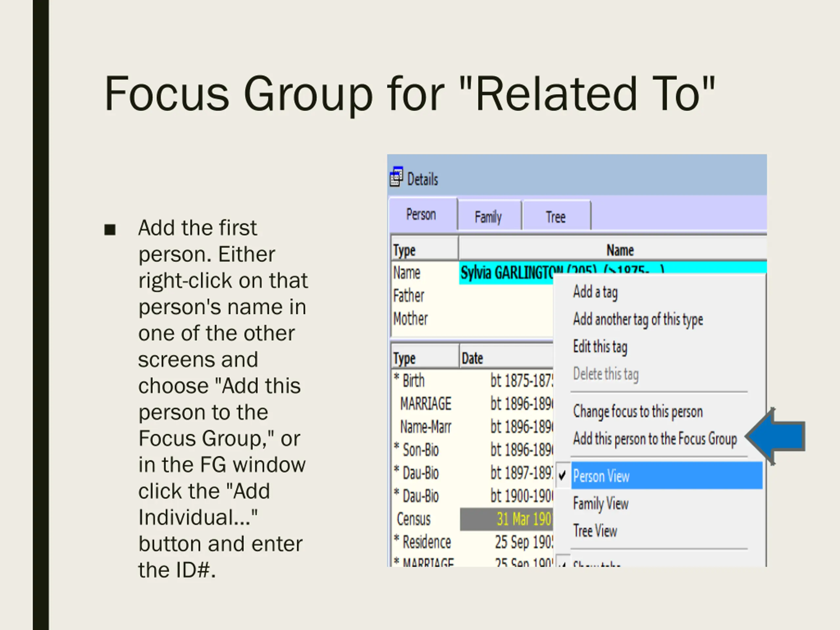The height and width of the screenshot is (630, 840).
Task: Select the Census tag row
Action: point(413,519)
